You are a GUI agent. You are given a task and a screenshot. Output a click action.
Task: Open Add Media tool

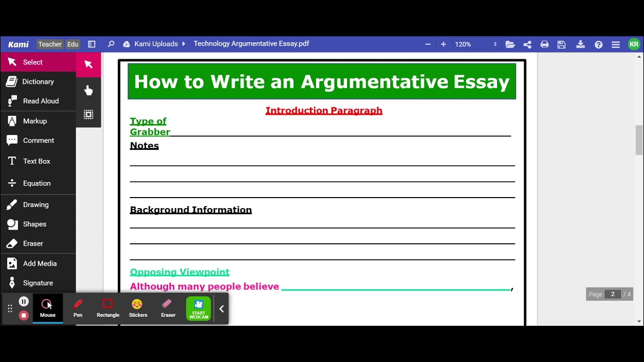[38, 263]
